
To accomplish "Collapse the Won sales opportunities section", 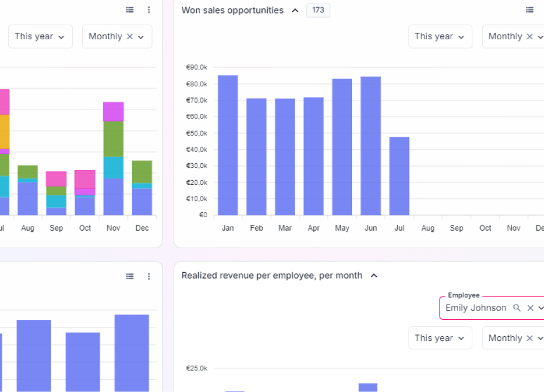I will [x=295, y=11].
